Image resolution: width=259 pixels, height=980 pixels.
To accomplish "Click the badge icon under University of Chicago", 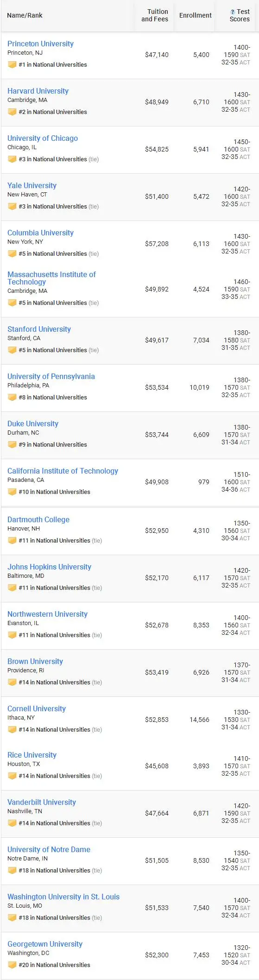I will tap(12, 159).
